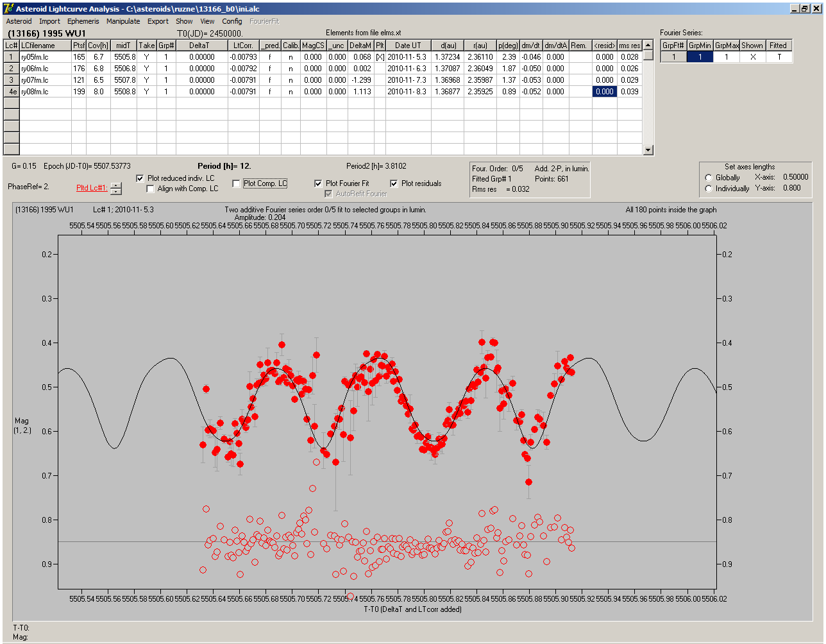The width and height of the screenshot is (826, 644).
Task: Toggle the Plot Fourier Fit checkbox
Action: click(x=318, y=183)
